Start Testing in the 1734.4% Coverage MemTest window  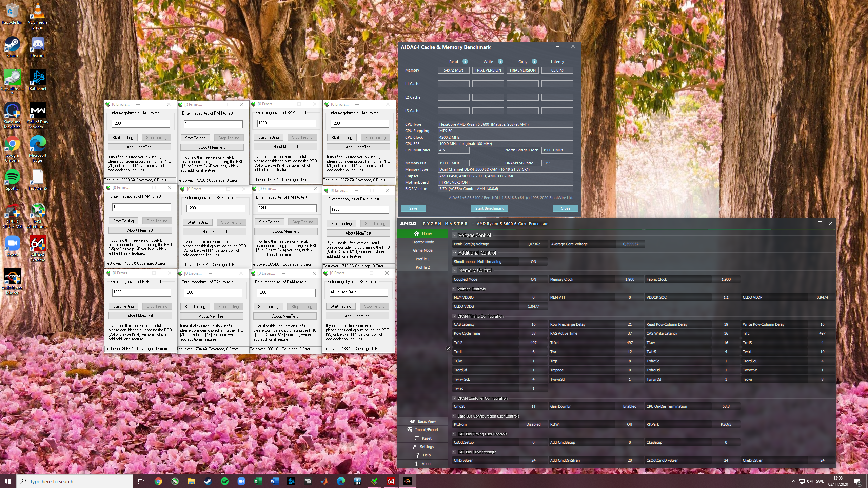point(195,307)
